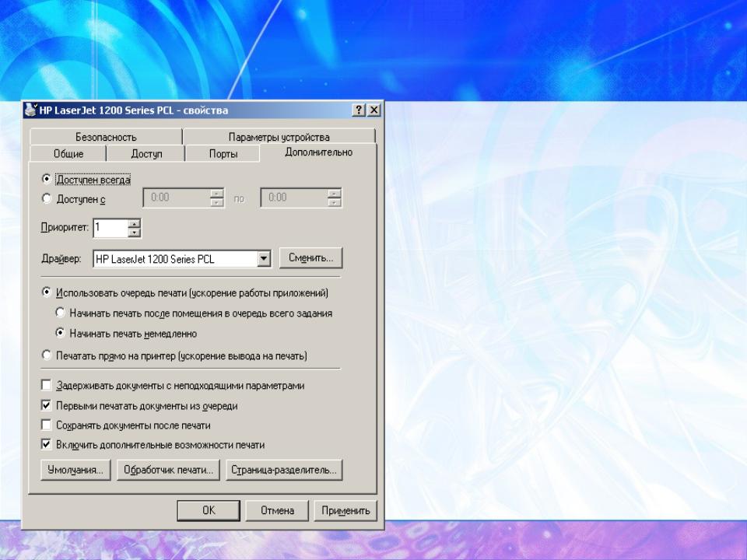Confirm with the OK button
Image resolution: width=747 pixels, height=560 pixels.
click(x=209, y=510)
